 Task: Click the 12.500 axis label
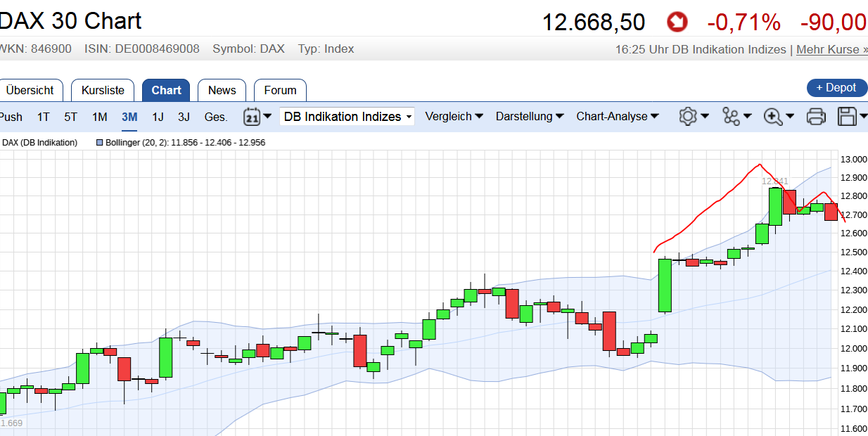click(x=855, y=252)
